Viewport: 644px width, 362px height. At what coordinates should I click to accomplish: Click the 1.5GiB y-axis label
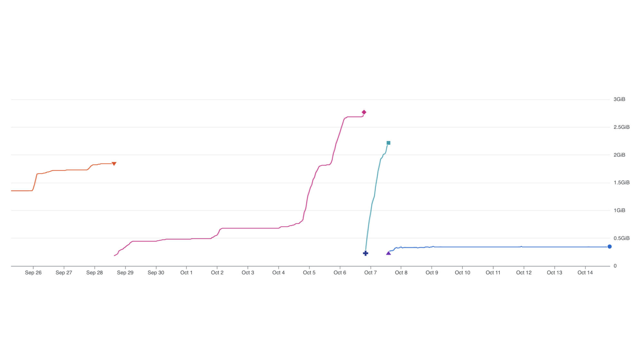[x=621, y=182]
